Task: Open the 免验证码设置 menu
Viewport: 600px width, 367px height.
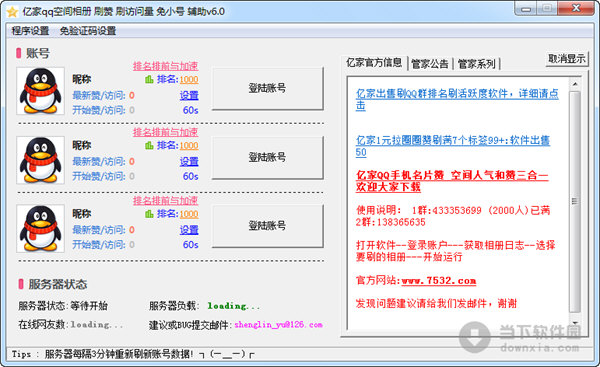Action: tap(88, 31)
